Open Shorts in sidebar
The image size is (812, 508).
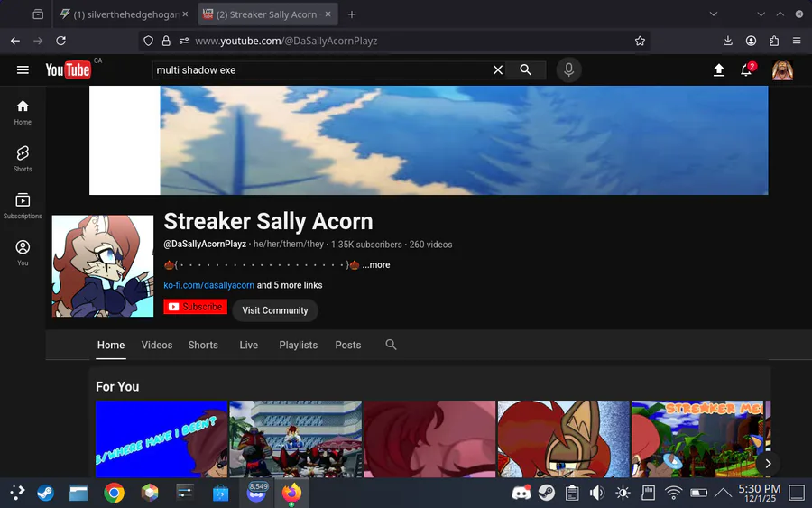[x=23, y=159]
